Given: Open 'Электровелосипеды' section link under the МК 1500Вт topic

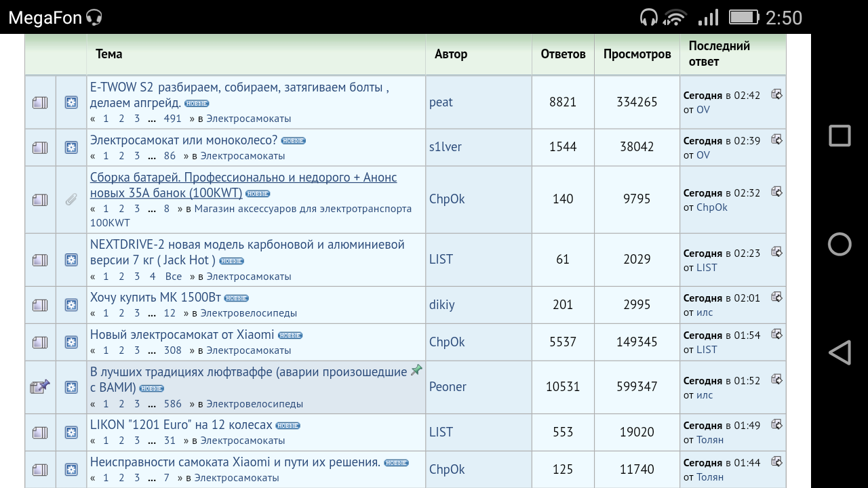Looking at the screenshot, I should coord(248,313).
